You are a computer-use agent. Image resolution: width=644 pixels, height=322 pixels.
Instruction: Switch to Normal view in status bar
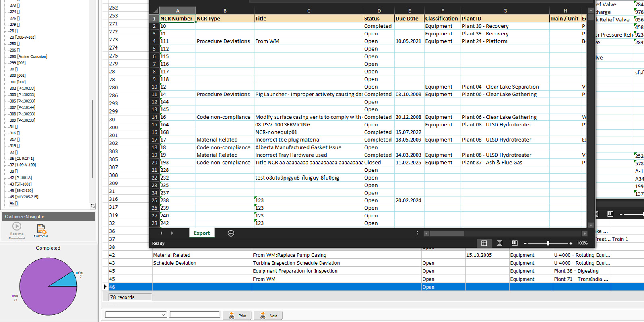pos(484,243)
